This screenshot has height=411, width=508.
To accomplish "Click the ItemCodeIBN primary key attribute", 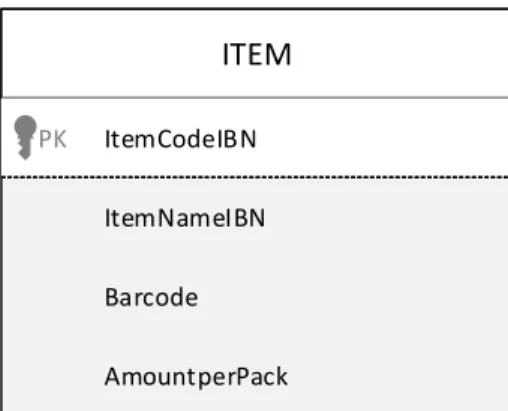I will [x=180, y=139].
